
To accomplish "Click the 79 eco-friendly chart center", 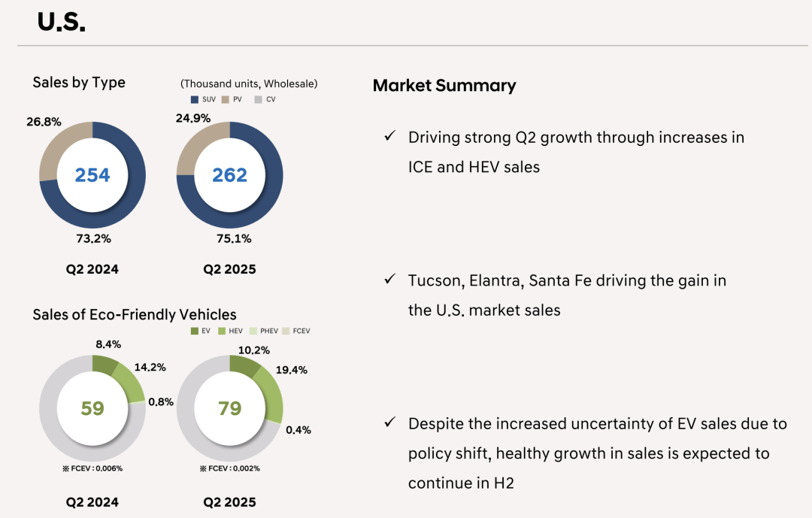I will pyautogui.click(x=229, y=408).
